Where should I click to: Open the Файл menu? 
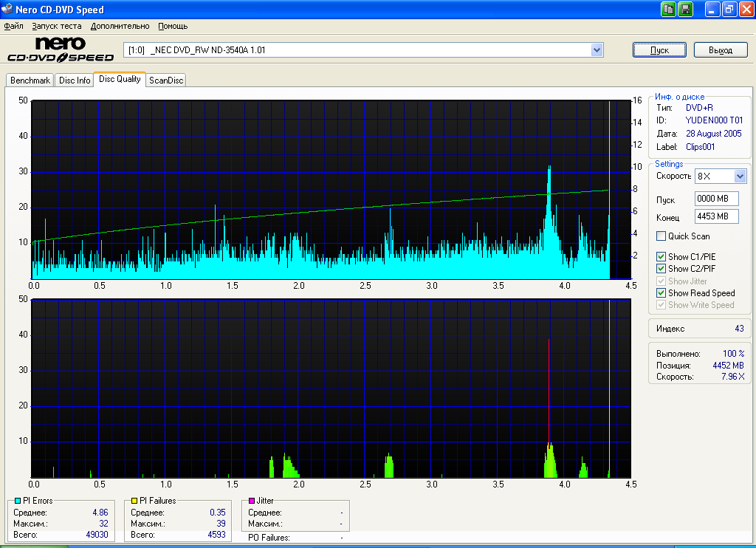(13, 26)
